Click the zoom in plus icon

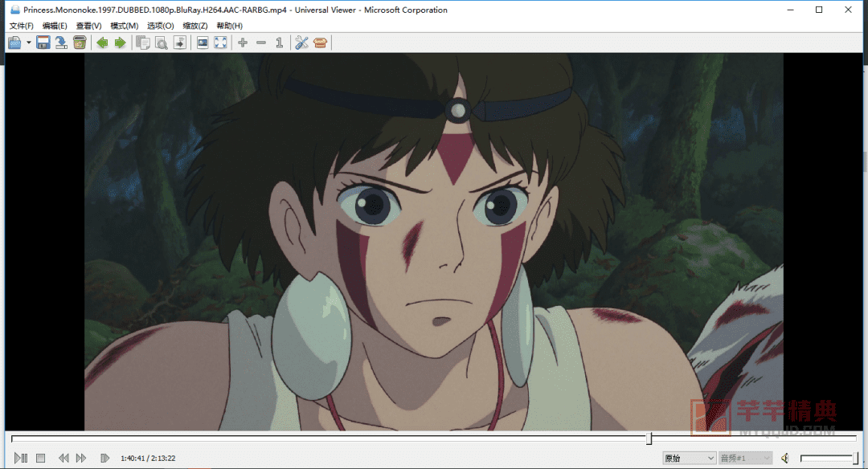click(x=243, y=43)
